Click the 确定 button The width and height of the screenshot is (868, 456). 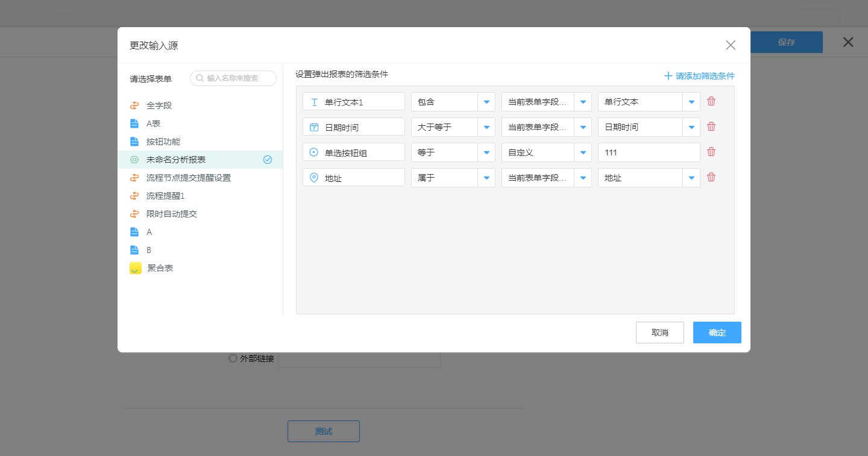click(717, 333)
